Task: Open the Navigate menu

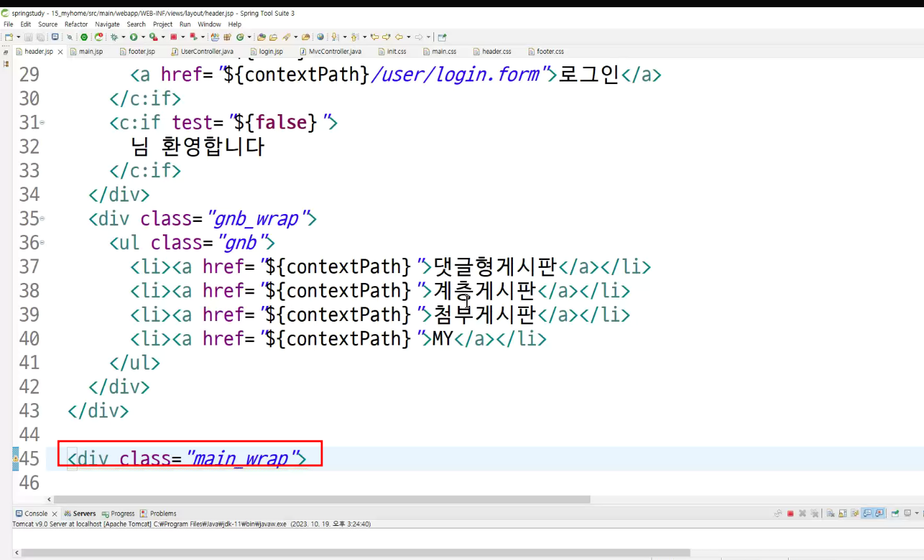Action: [108, 24]
